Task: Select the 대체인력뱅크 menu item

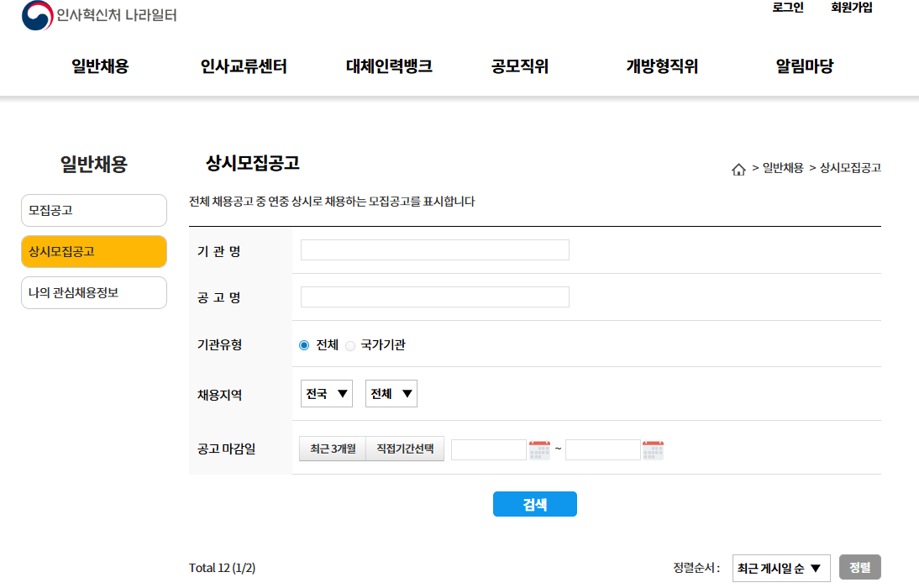Action: (x=387, y=67)
